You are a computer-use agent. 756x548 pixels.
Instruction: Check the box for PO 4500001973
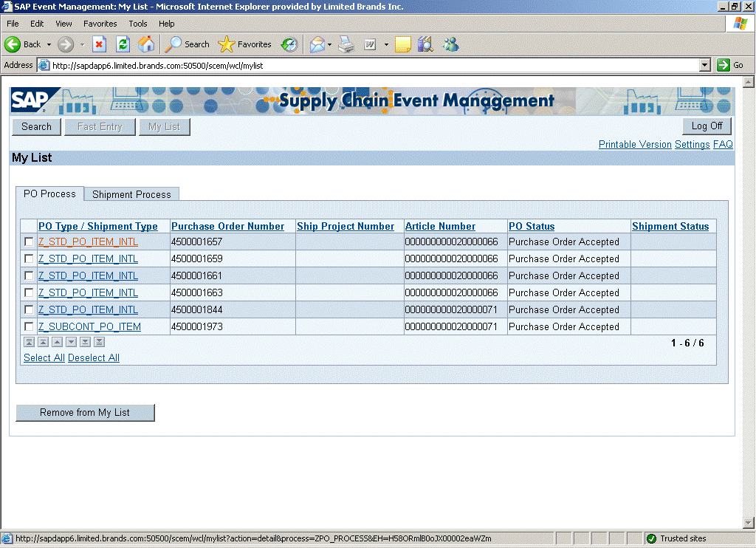click(x=29, y=326)
